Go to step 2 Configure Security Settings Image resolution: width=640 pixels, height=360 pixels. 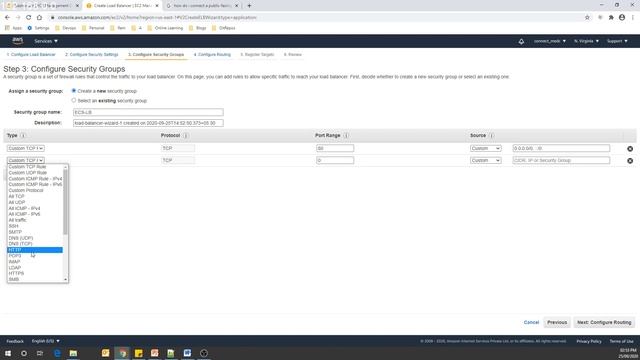91,55
